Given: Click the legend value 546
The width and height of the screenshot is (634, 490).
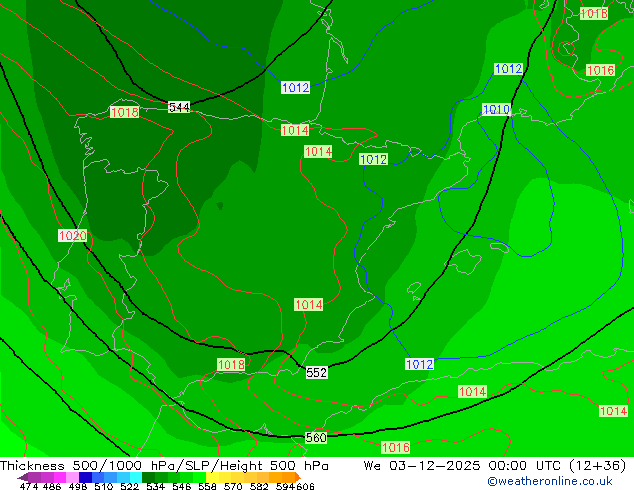Looking at the screenshot, I should pyautogui.click(x=181, y=486).
